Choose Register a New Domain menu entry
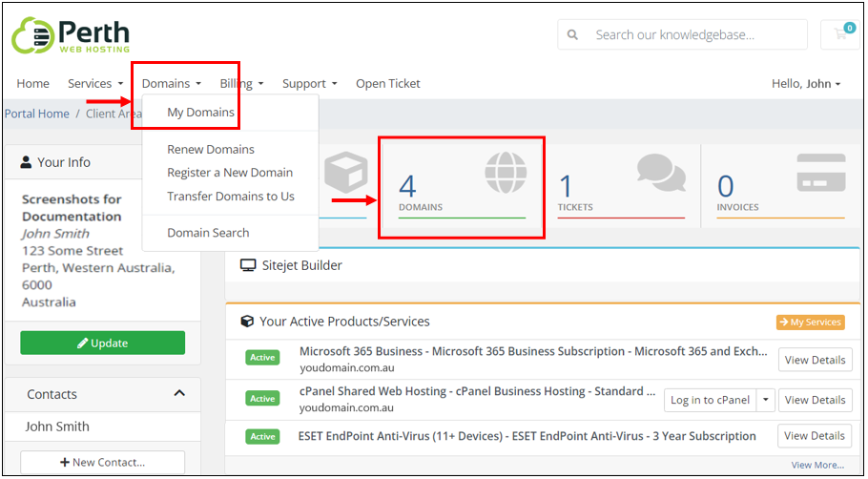 coord(230,173)
